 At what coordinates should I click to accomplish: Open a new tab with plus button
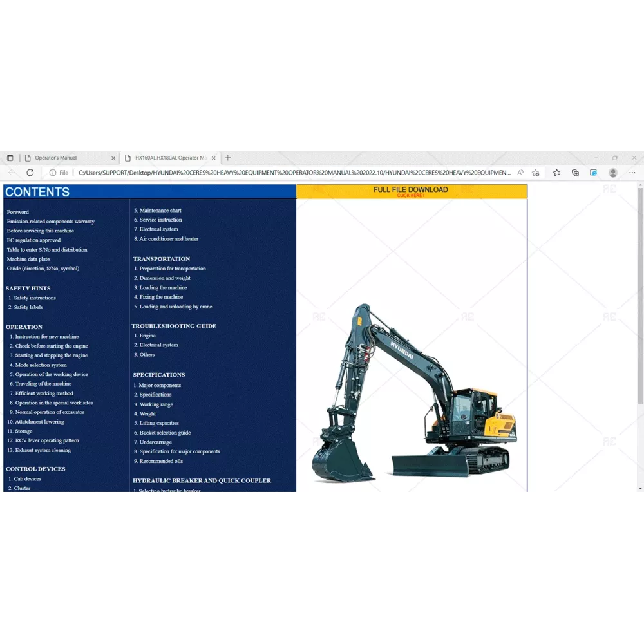(228, 158)
